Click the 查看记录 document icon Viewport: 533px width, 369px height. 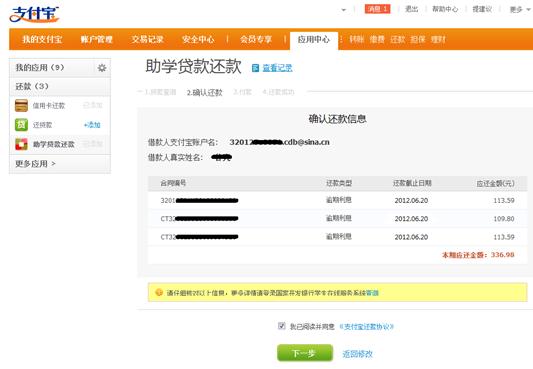(x=255, y=68)
